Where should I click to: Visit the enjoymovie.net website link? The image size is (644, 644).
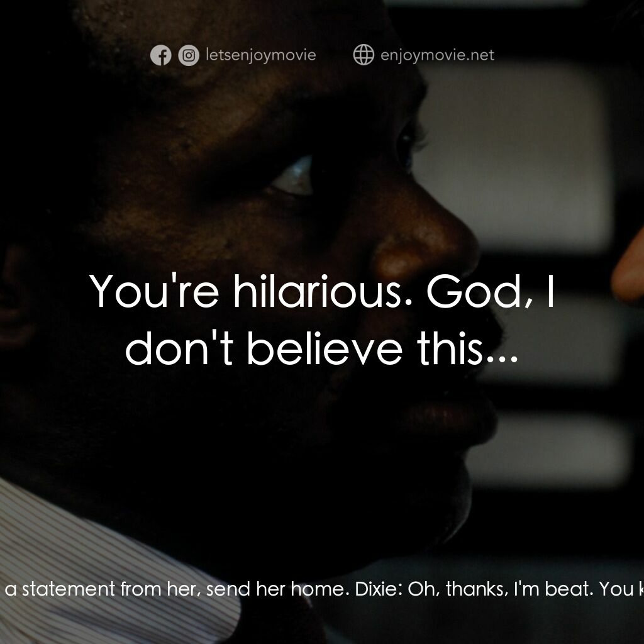(x=437, y=55)
